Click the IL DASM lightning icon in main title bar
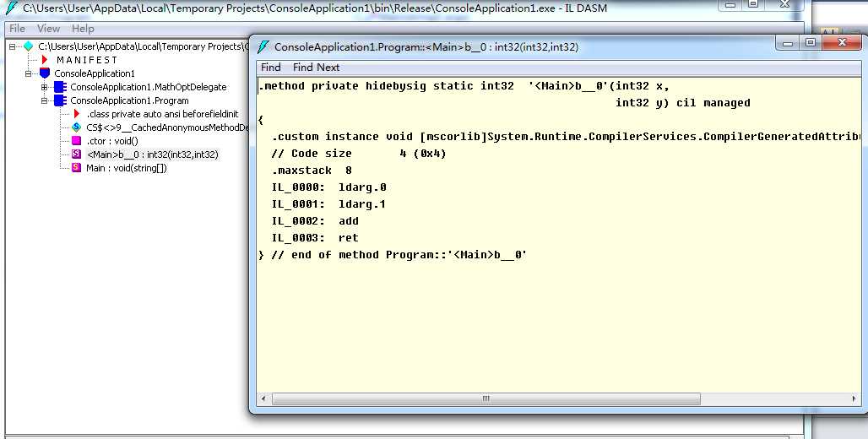 point(11,8)
